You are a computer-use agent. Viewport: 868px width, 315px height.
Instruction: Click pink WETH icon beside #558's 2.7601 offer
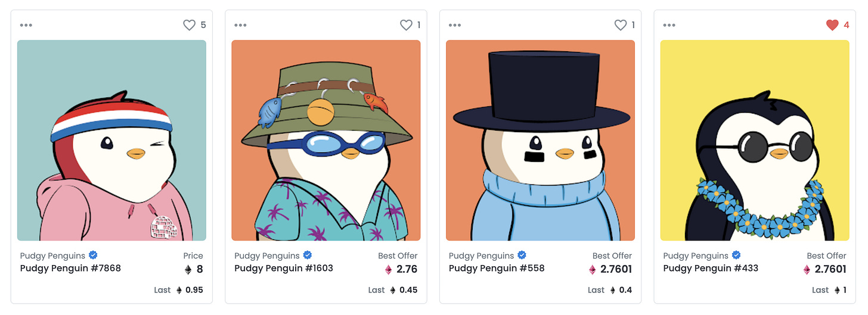593,270
